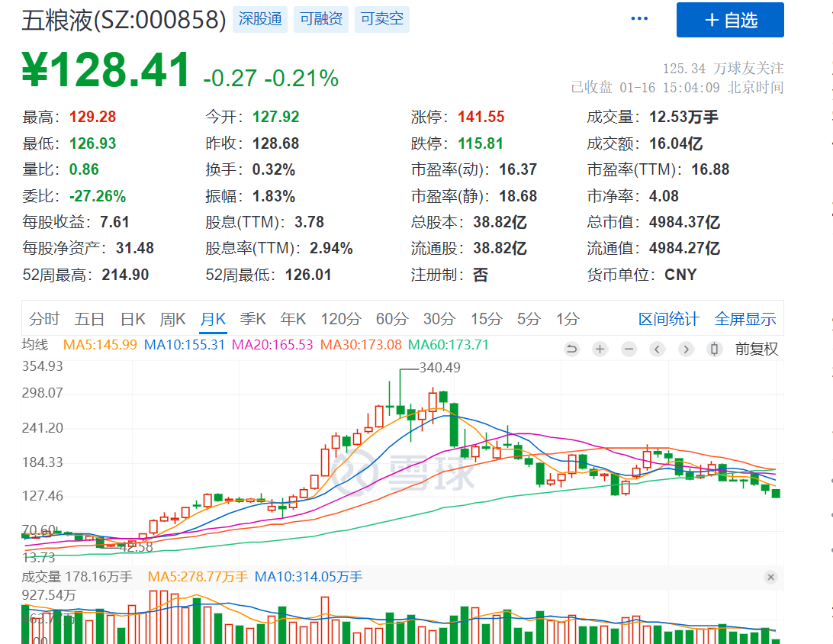Screen dimensions: 833x644
Task: Click the 涨停 value 141.55
Action: tap(481, 117)
